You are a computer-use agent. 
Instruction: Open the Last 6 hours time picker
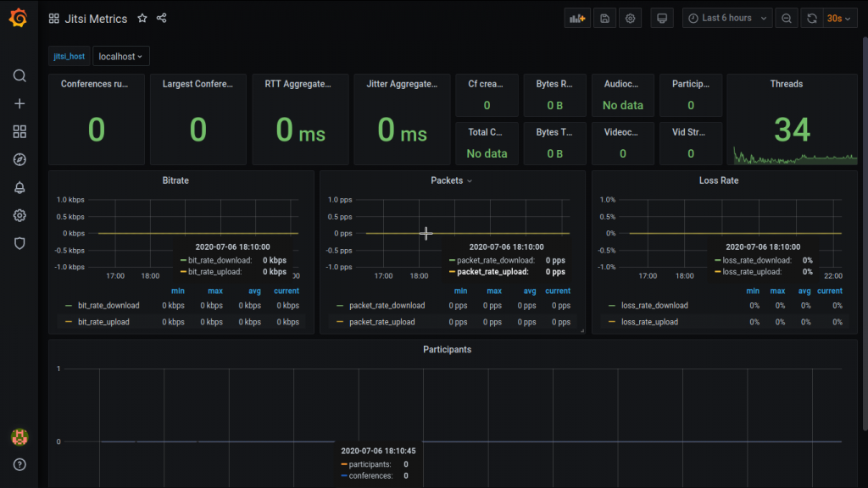[727, 19]
